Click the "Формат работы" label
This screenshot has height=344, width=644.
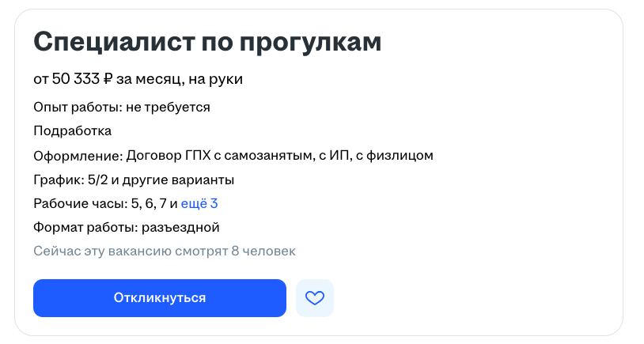[85, 228]
